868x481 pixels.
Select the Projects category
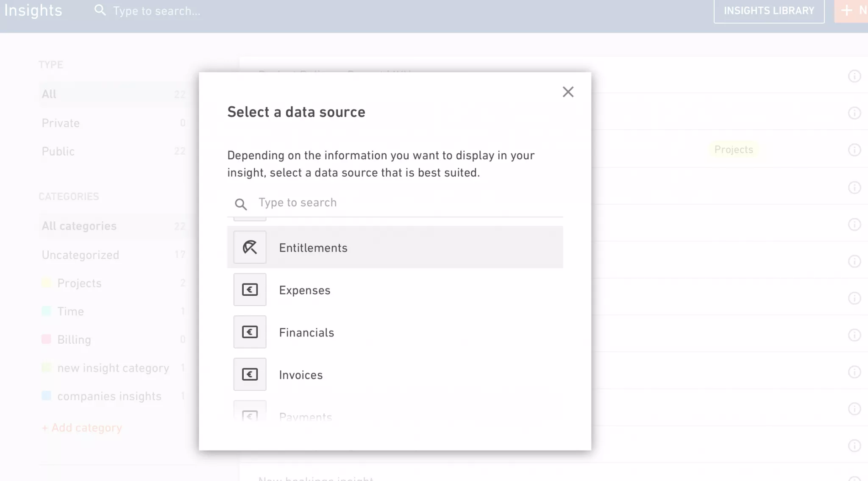coord(114,283)
